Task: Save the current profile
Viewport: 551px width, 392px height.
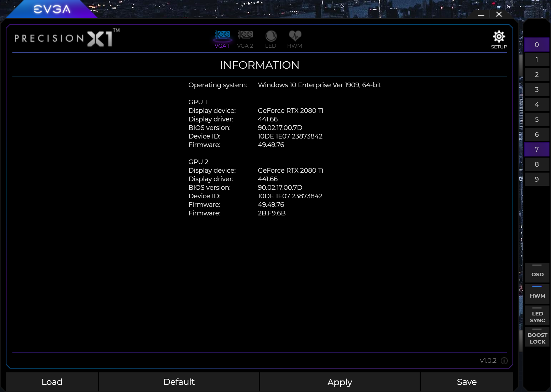Action: (x=467, y=382)
